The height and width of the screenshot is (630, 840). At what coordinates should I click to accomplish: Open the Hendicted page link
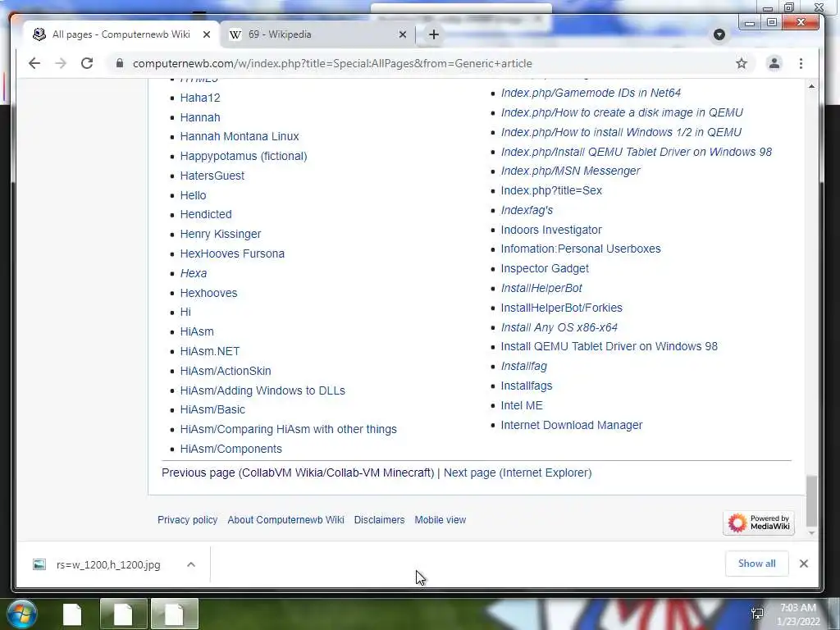pyautogui.click(x=206, y=214)
